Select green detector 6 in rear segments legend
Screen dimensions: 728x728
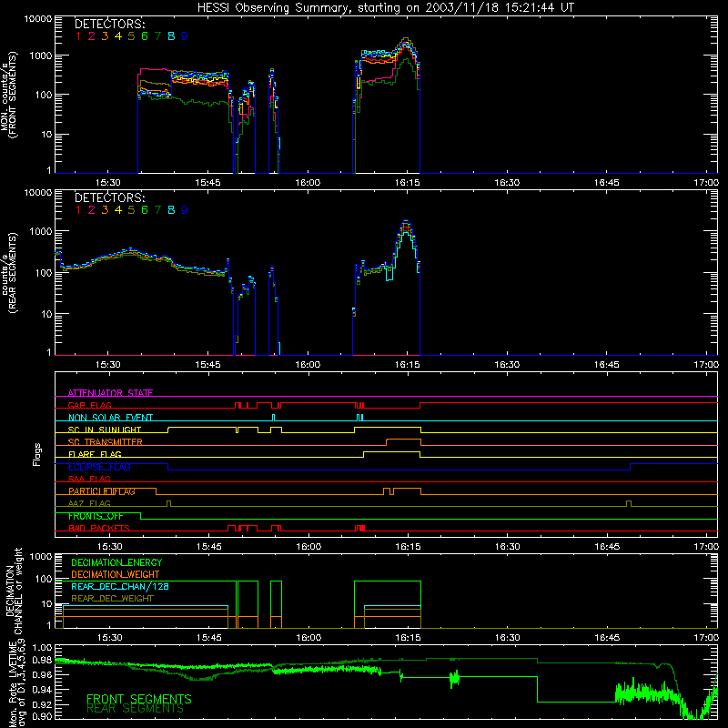tap(145, 210)
